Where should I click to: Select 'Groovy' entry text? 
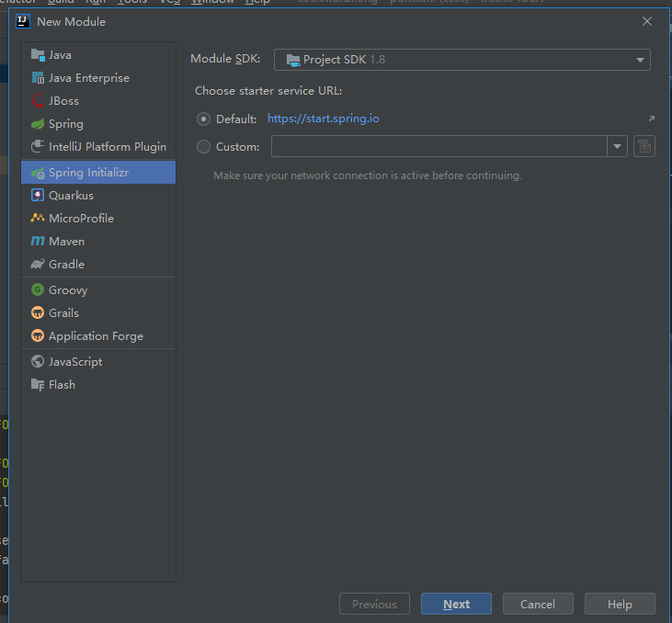tap(68, 290)
